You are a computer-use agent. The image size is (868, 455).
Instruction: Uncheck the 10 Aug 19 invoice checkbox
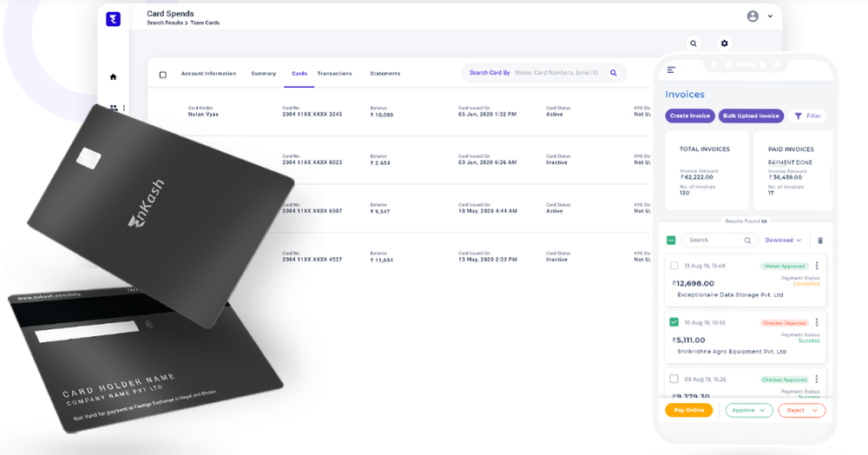(674, 322)
